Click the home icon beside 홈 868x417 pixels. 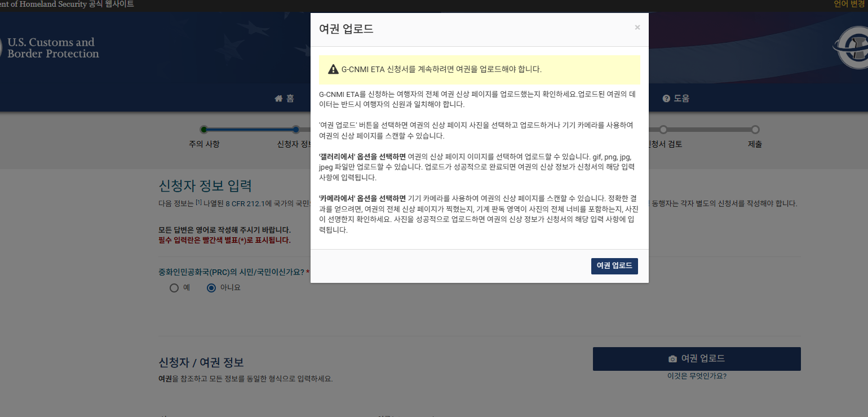tap(278, 99)
